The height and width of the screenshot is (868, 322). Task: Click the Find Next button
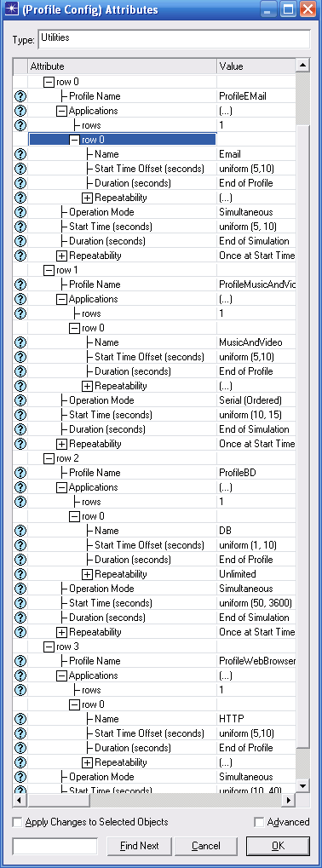(140, 846)
